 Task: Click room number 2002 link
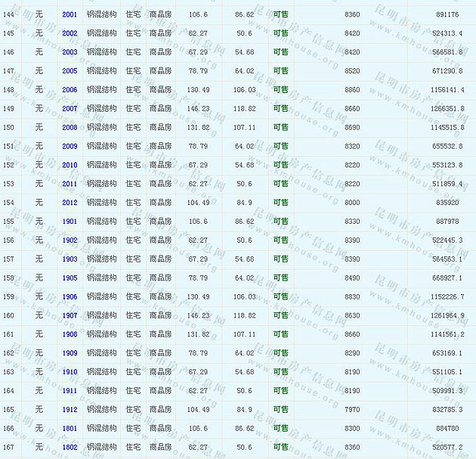coord(70,33)
